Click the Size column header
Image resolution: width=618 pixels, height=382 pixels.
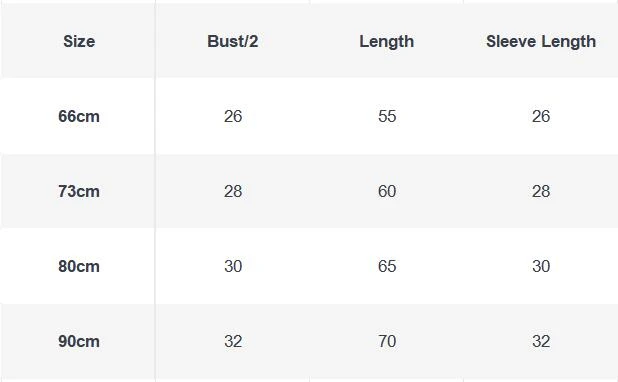[79, 41]
